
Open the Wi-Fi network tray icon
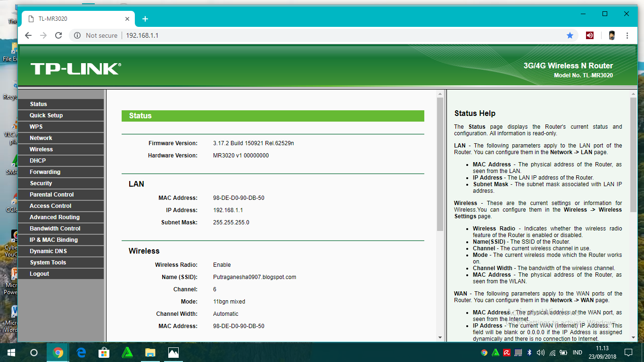coord(552,352)
